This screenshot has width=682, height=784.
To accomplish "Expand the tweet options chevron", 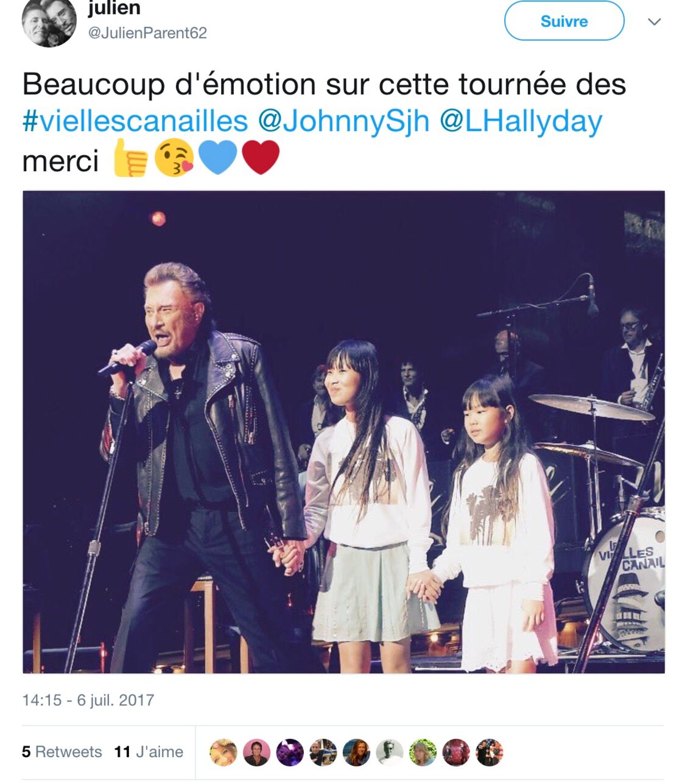I will 655,22.
